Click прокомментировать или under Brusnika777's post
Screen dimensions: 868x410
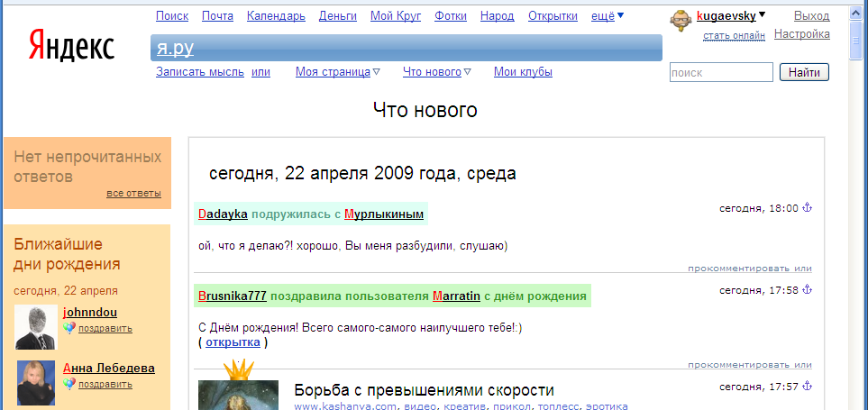point(750,365)
